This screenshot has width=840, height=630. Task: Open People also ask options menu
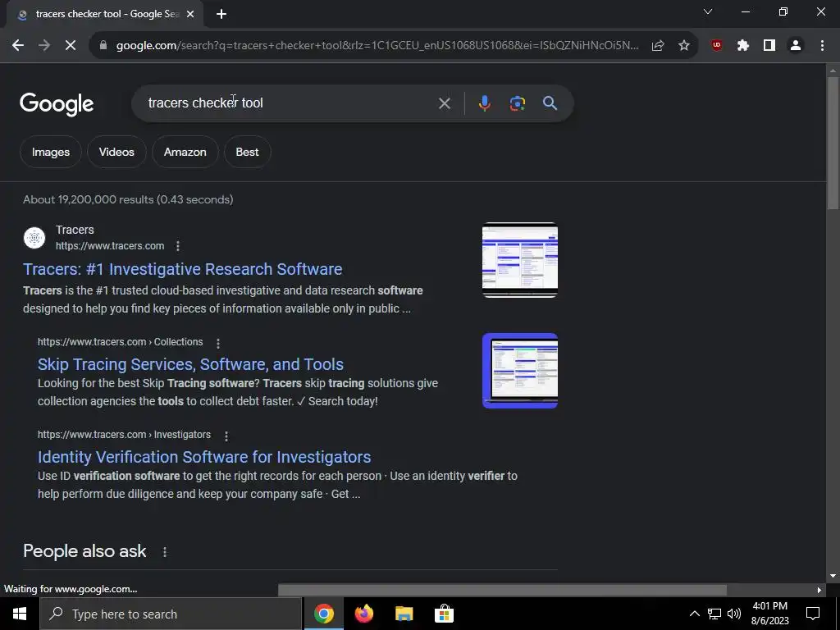click(164, 552)
